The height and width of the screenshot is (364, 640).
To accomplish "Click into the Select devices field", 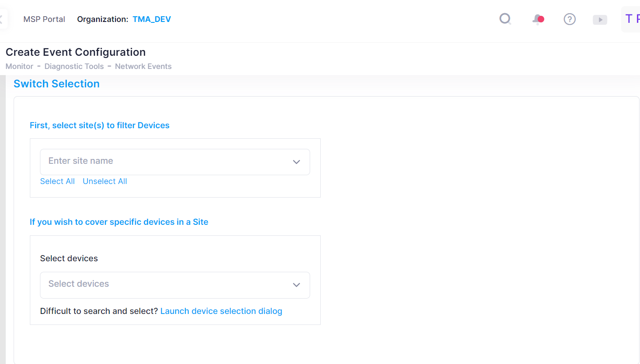I will [x=163, y=284].
